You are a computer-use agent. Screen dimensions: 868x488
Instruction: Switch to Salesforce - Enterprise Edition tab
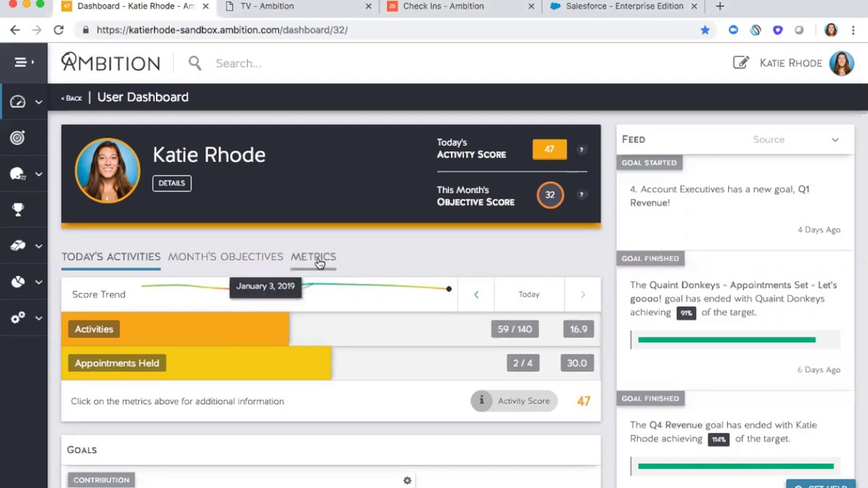625,6
